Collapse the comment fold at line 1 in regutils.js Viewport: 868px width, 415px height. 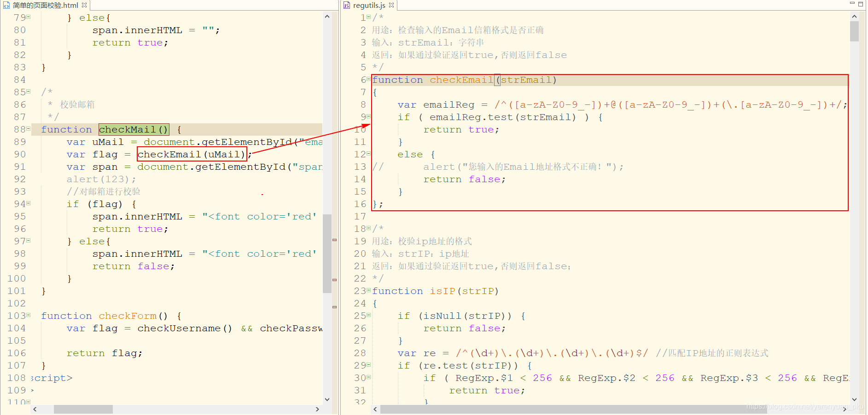368,17
